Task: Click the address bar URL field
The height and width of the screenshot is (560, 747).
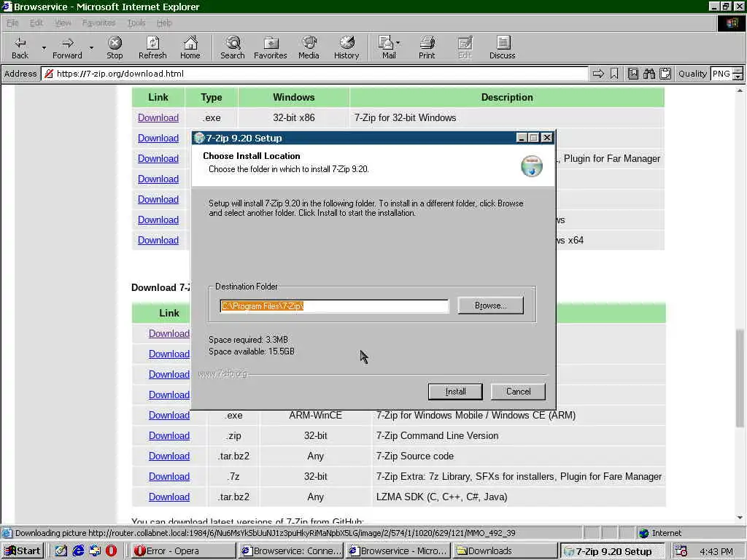Action: point(314,74)
